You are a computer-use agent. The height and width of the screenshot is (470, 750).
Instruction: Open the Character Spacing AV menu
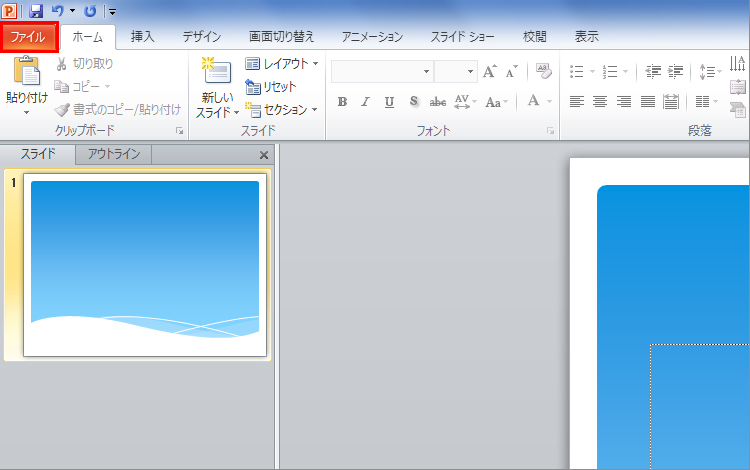465,102
